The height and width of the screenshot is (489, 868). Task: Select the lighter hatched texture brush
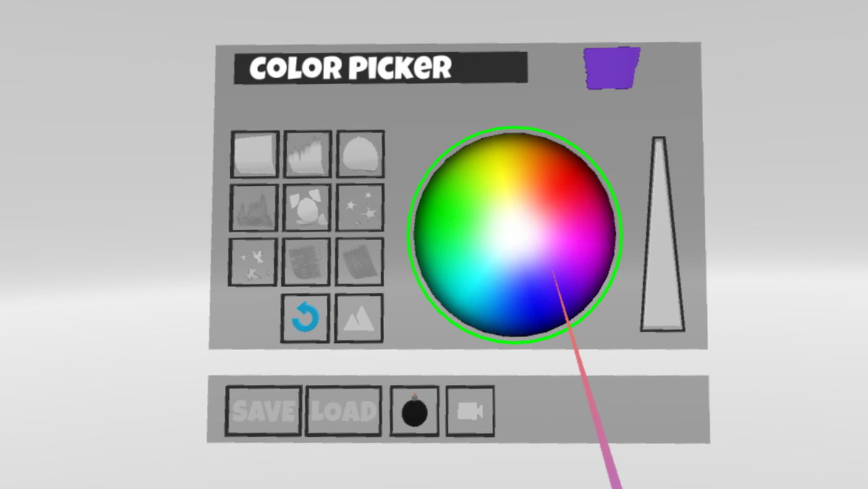coord(307,263)
